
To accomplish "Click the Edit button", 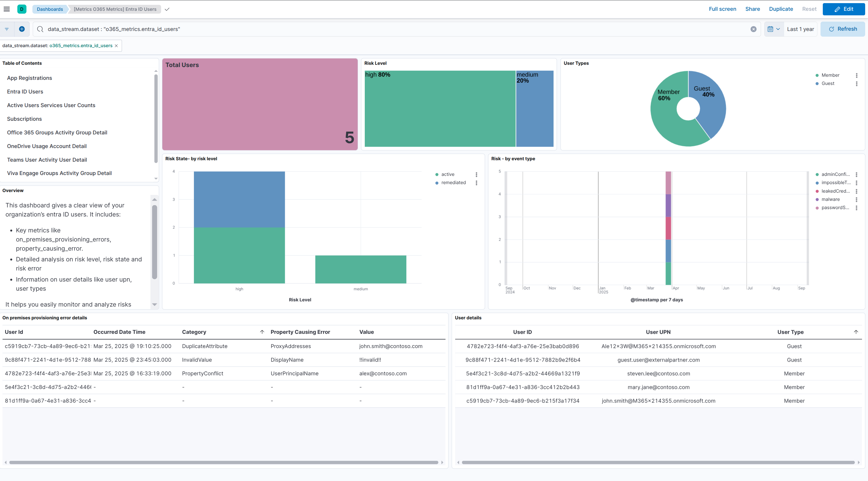I will point(843,9).
